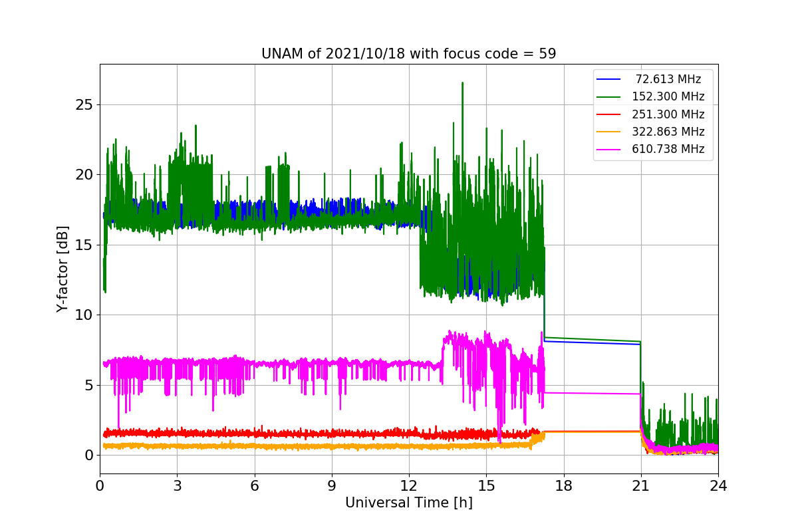798x532 pixels.
Task: Click y-axis tick label '10'
Action: (x=83, y=315)
